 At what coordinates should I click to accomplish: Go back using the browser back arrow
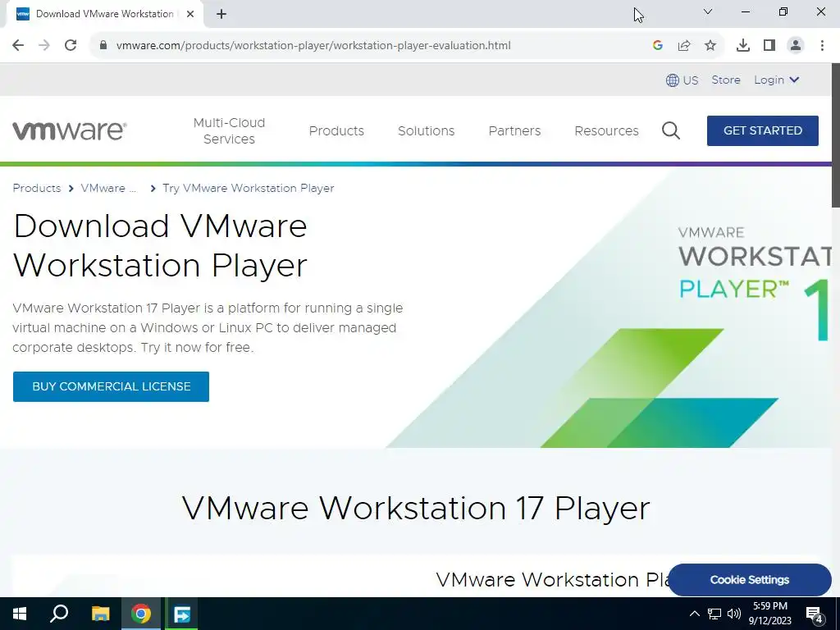(x=18, y=46)
